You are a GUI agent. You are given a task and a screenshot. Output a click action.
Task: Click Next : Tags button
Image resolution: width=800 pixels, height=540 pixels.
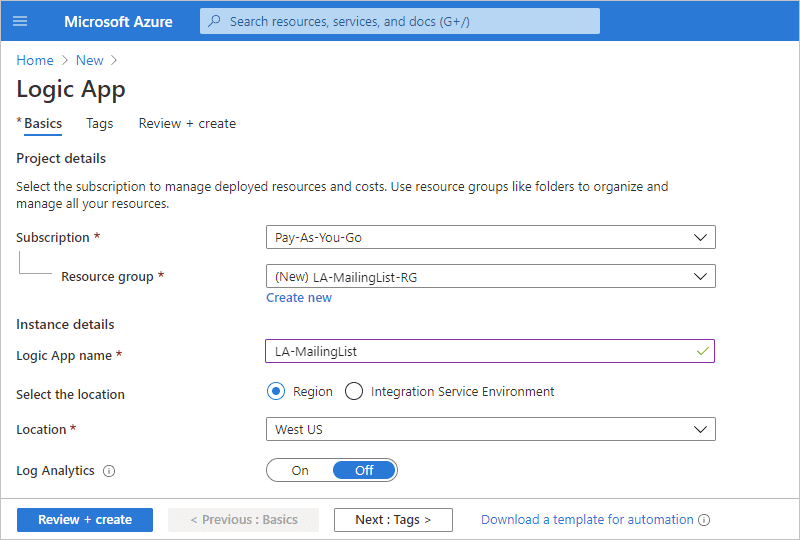(393, 520)
